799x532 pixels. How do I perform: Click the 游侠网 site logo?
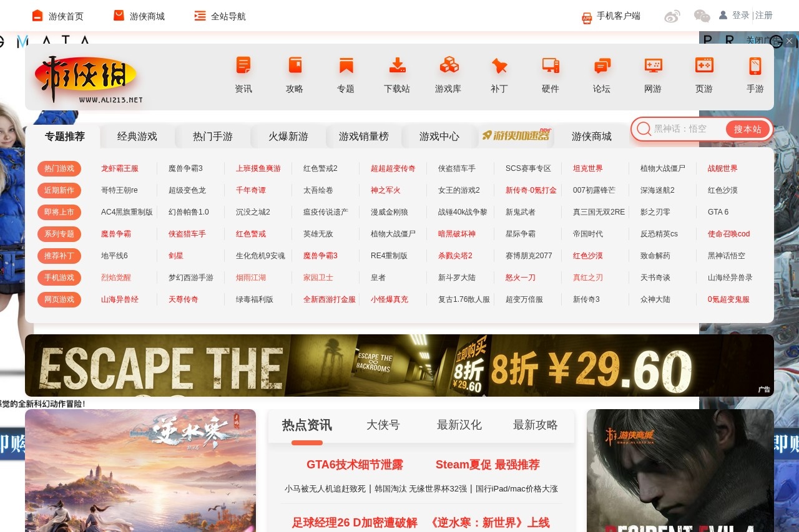89,79
